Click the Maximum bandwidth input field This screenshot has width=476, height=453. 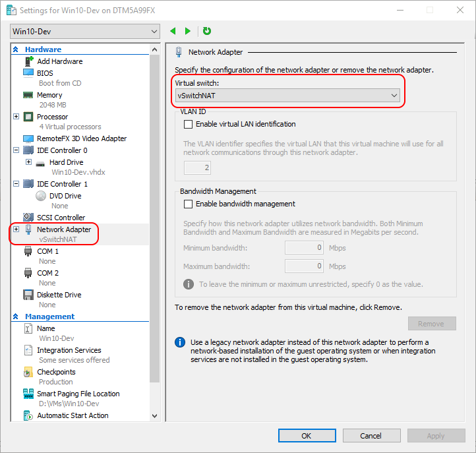click(x=304, y=266)
